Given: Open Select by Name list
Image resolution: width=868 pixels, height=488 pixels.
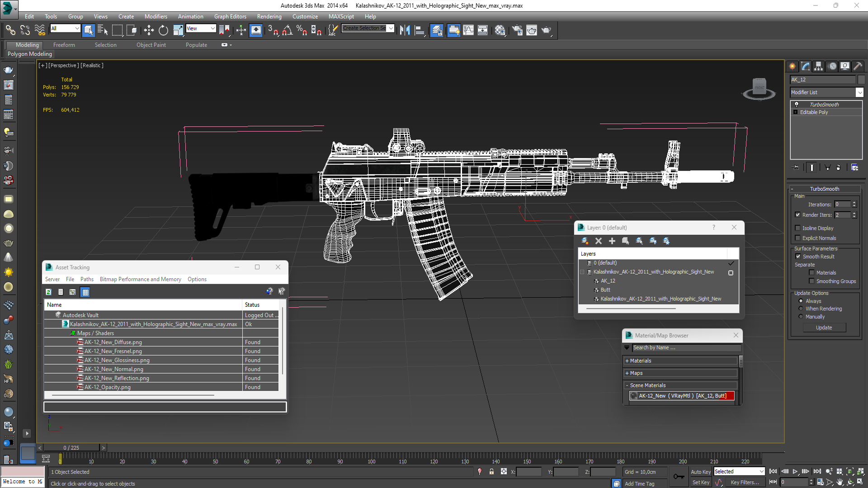Looking at the screenshot, I should pyautogui.click(x=103, y=30).
